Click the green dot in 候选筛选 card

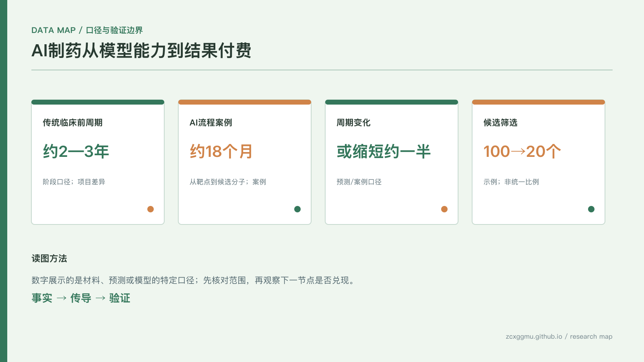[x=591, y=209]
